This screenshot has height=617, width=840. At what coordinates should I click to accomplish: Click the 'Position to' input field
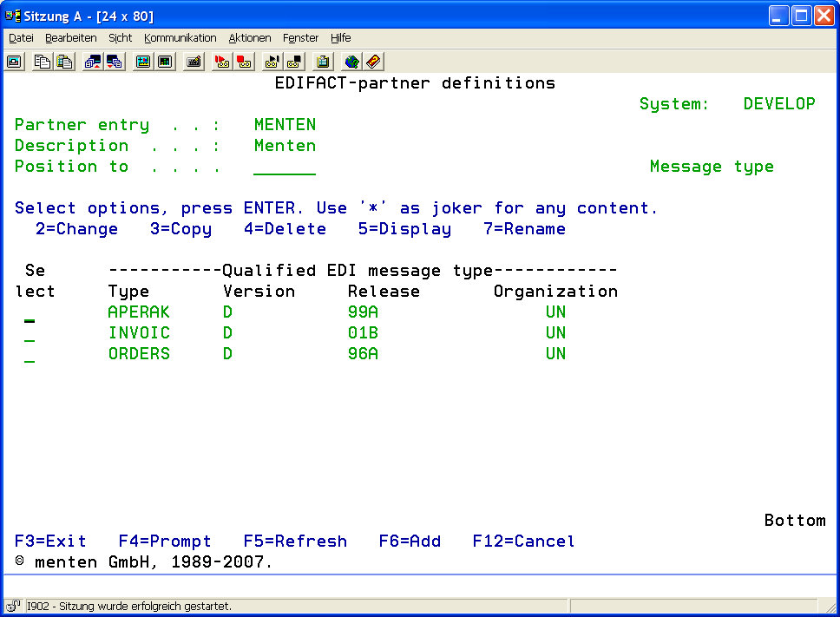coord(285,167)
